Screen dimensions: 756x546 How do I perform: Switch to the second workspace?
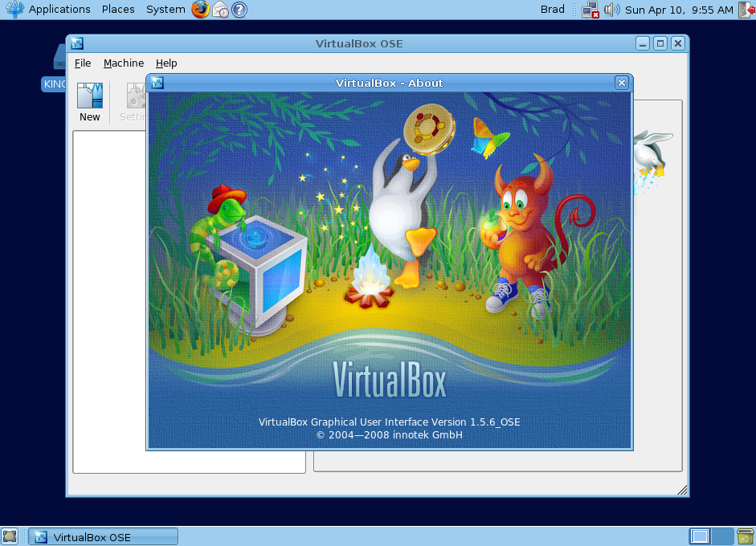(722, 536)
